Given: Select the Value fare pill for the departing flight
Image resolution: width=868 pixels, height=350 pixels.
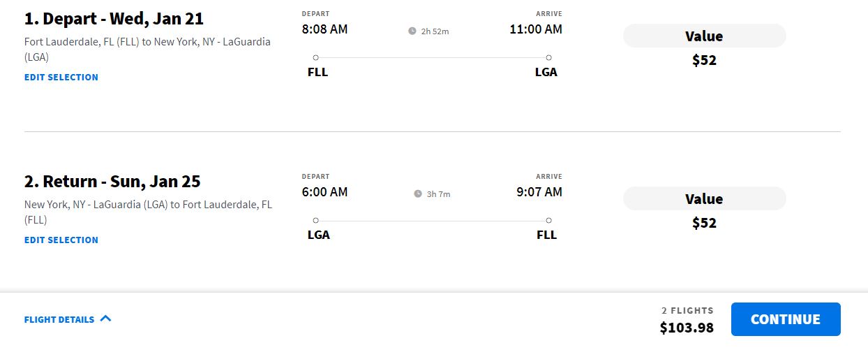Looking at the screenshot, I should click(704, 36).
